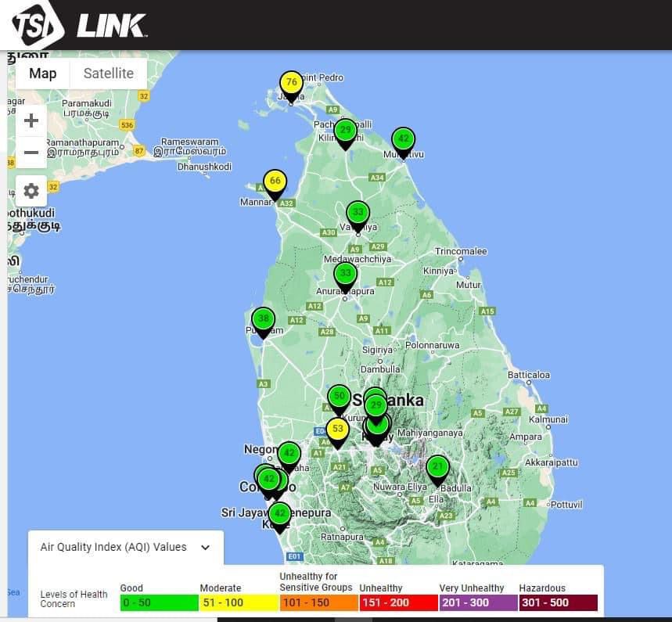The width and height of the screenshot is (672, 622).
Task: Click the Mahiyanganaya town label
Action: tap(429, 433)
